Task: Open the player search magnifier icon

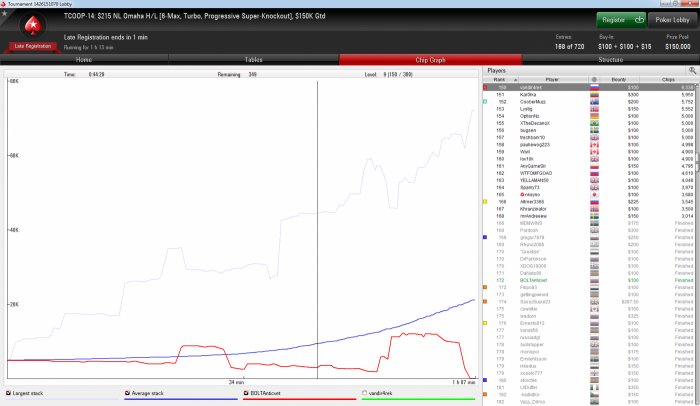Action: tap(692, 71)
